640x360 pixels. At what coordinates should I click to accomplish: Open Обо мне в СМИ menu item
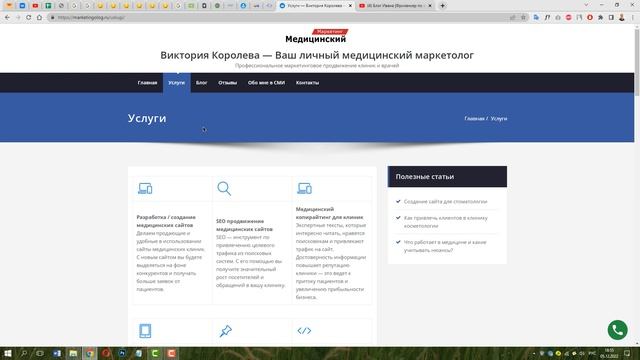click(x=267, y=83)
